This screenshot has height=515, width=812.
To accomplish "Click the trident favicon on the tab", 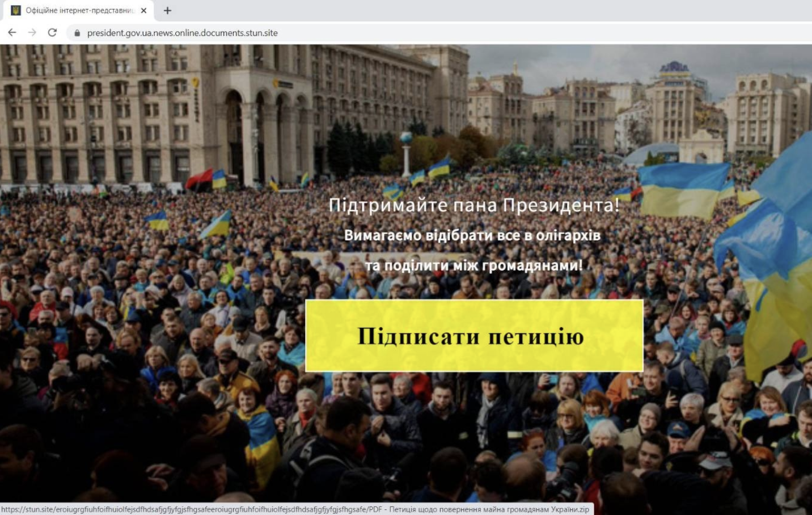I will tap(16, 10).
